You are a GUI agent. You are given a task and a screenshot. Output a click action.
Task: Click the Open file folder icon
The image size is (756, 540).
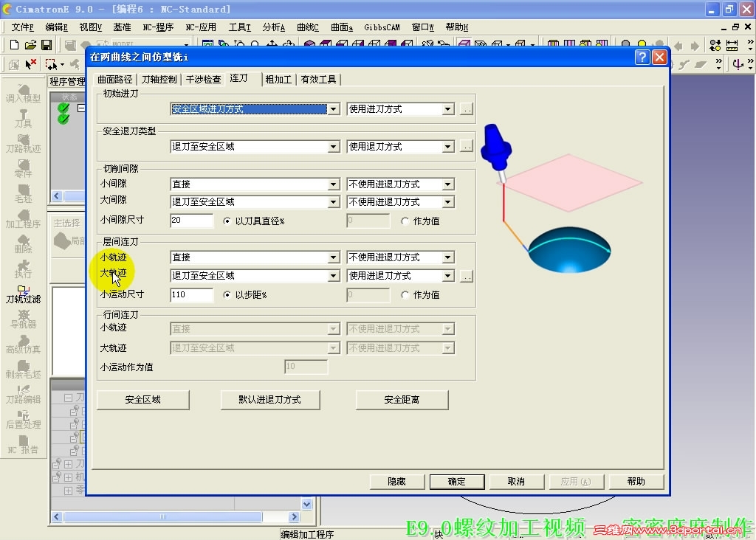(30, 45)
